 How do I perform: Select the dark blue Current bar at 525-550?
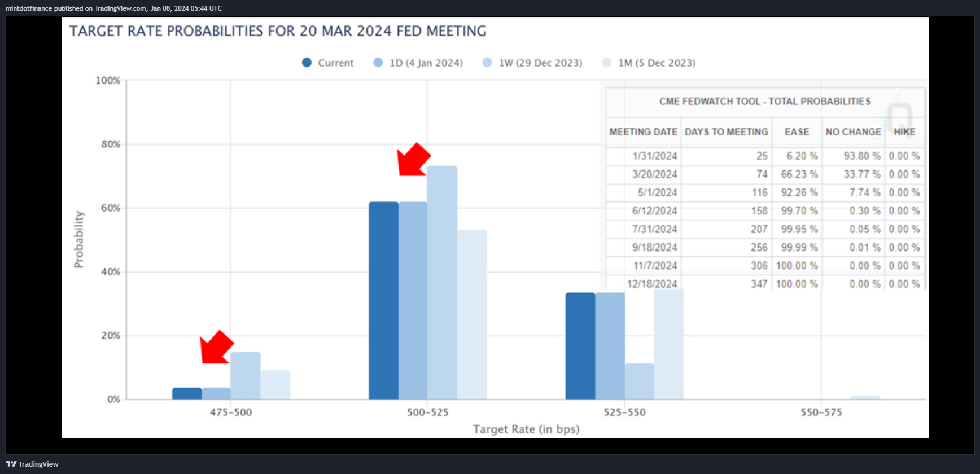pos(580,346)
